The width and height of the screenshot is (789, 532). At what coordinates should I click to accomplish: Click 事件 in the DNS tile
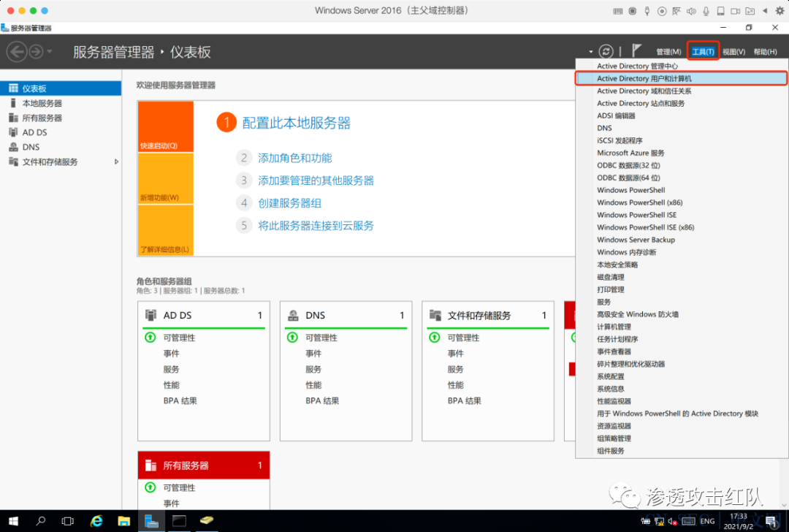pos(313,354)
